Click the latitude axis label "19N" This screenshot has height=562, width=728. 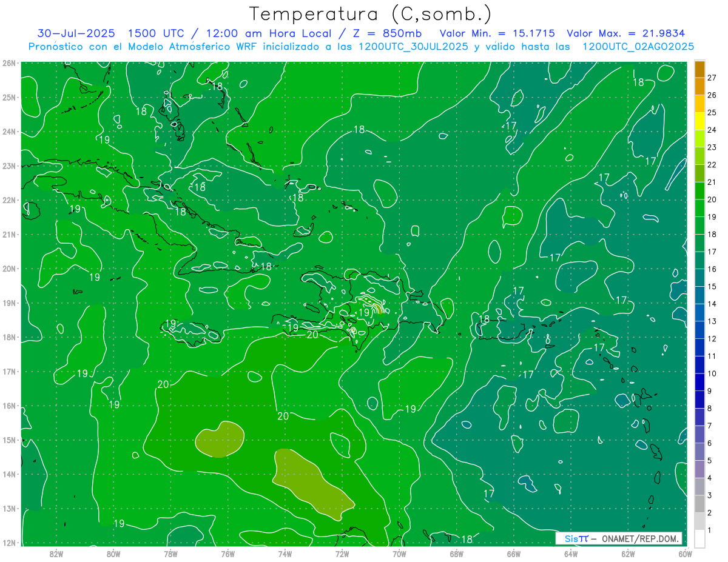(x=8, y=303)
